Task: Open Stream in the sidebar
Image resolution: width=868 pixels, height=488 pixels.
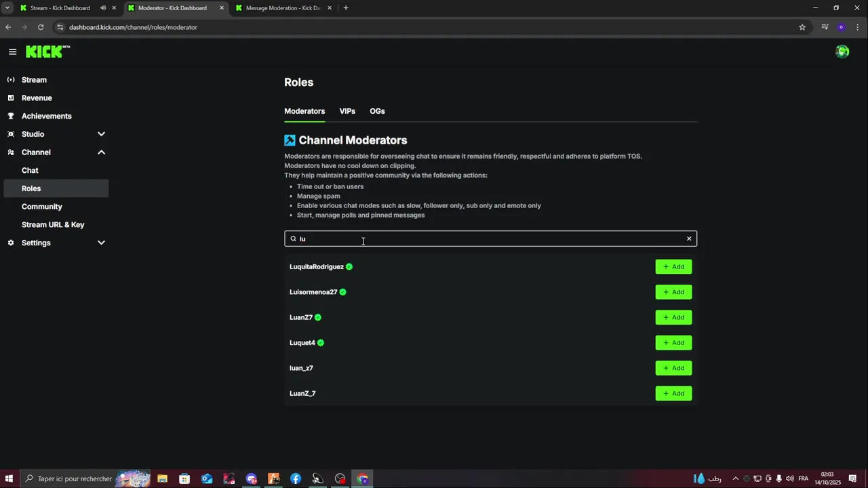Action: pyautogui.click(x=34, y=80)
